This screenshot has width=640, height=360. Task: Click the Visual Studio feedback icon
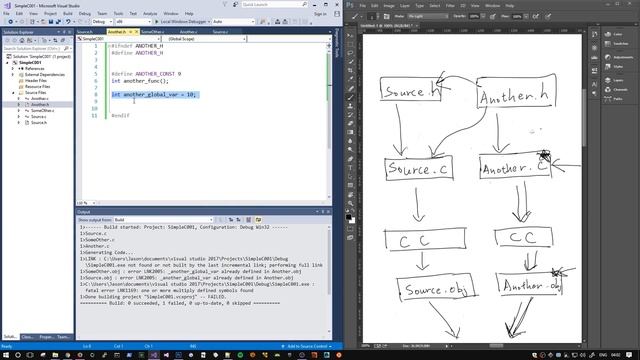(236, 4)
